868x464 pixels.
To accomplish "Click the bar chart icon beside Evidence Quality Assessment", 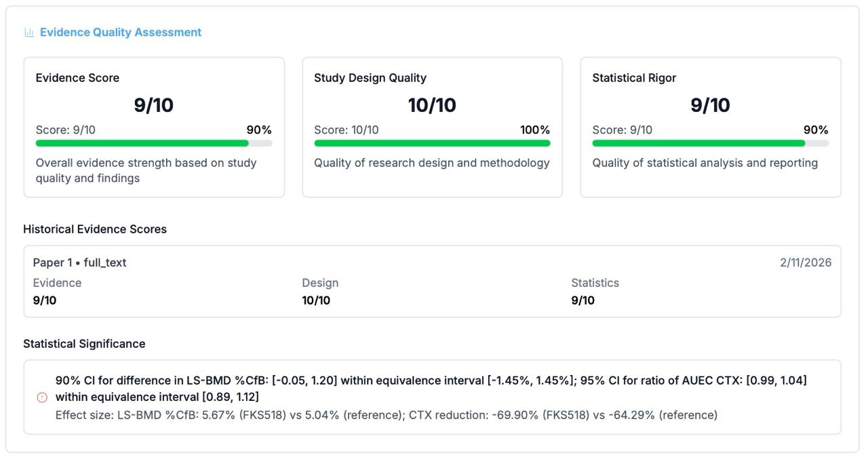I will pos(28,31).
